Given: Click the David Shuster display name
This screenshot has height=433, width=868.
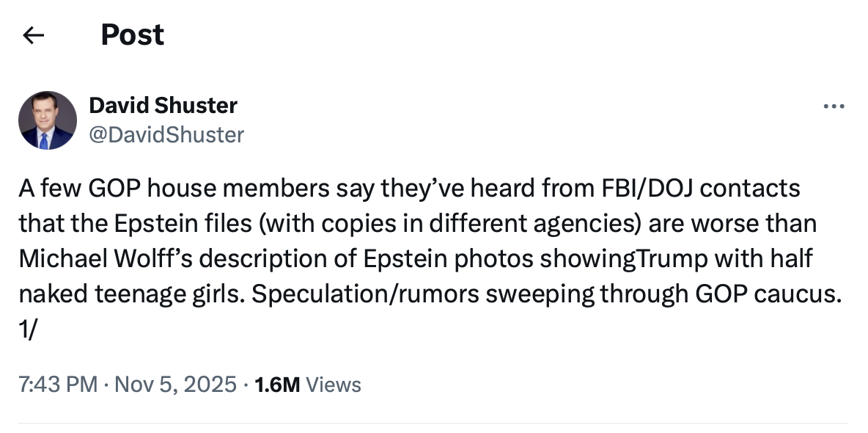Looking at the screenshot, I should [x=163, y=106].
